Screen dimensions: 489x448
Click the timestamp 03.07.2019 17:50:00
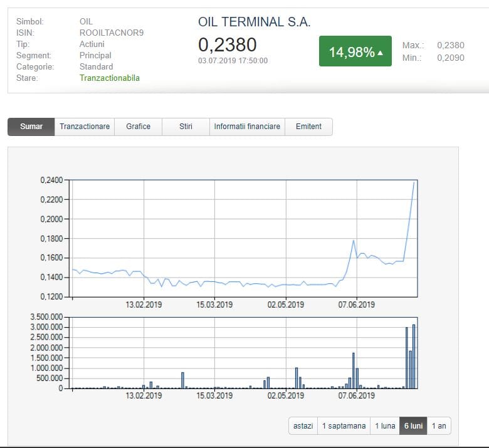pyautogui.click(x=233, y=61)
